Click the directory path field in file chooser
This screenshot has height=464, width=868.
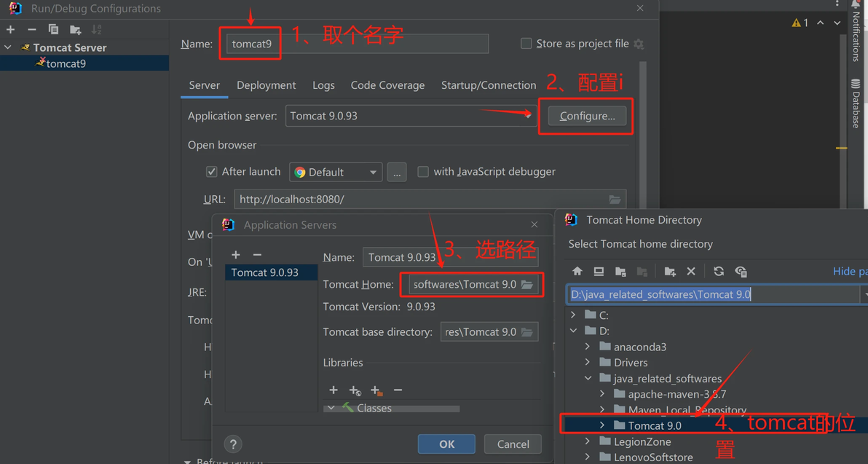click(x=714, y=294)
